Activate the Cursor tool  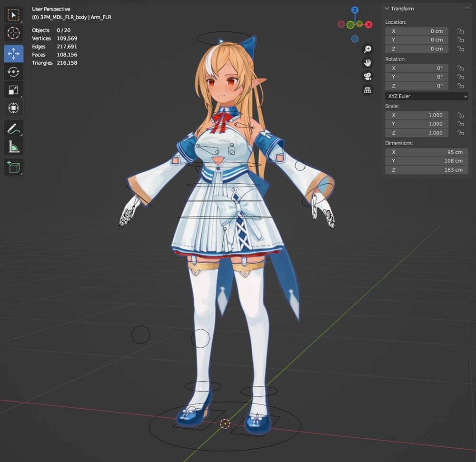tap(13, 33)
